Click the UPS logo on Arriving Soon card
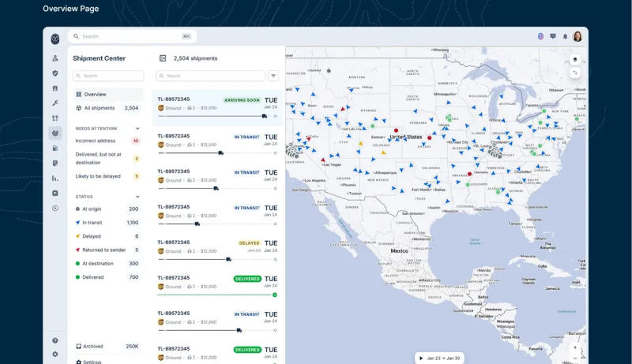This screenshot has width=632, height=364. coord(161,108)
